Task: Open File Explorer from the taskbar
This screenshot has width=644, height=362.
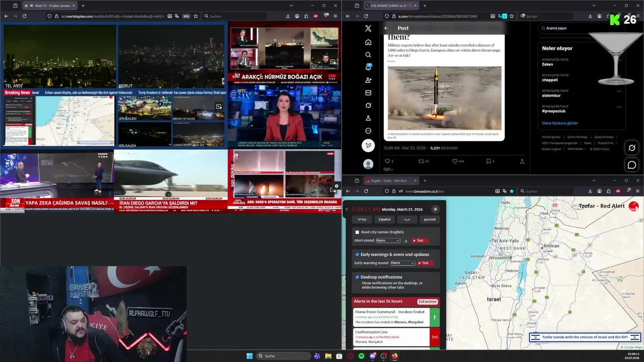Action: (328, 356)
